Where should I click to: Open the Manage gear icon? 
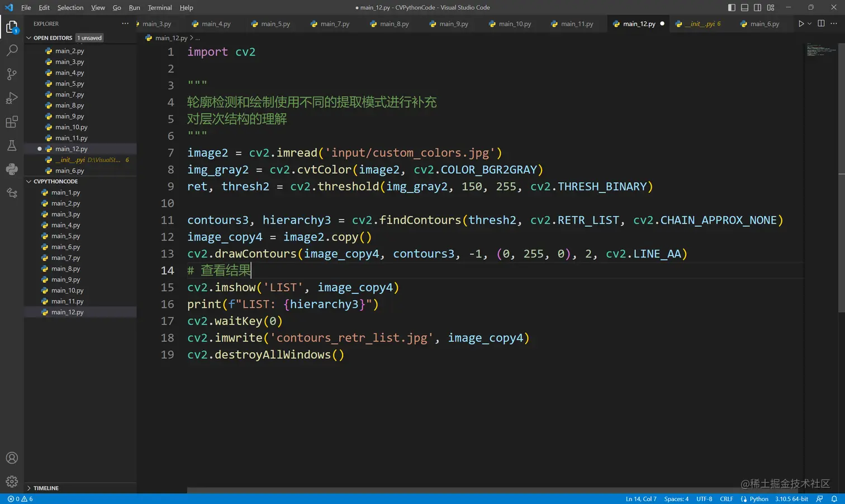[x=12, y=481]
